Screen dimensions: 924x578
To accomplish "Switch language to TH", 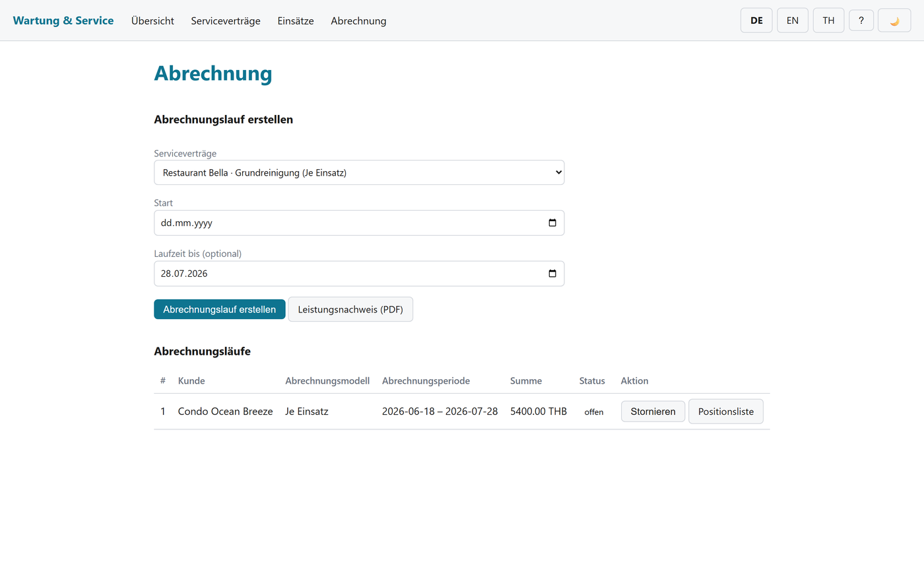I will pos(828,20).
